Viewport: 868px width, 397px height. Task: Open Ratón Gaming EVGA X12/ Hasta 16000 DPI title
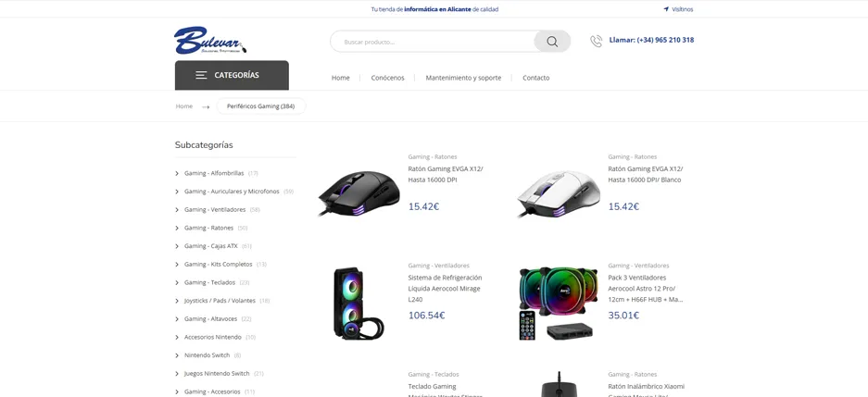coord(446,175)
